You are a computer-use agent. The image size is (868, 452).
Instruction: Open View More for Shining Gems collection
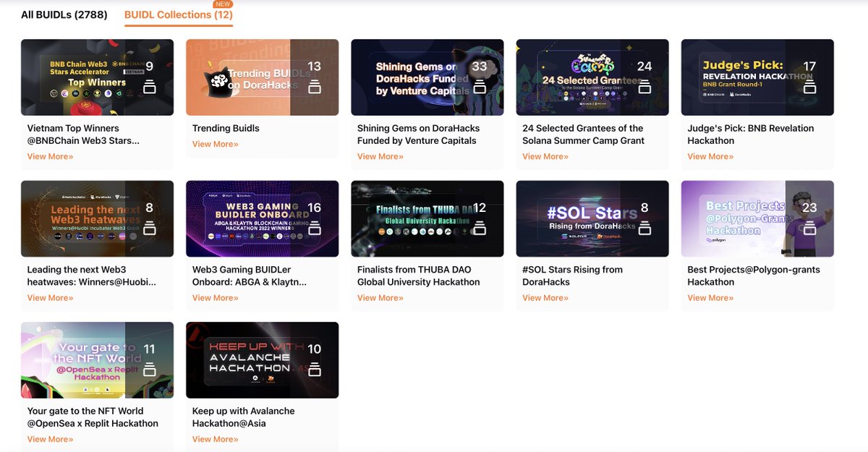pyautogui.click(x=380, y=155)
